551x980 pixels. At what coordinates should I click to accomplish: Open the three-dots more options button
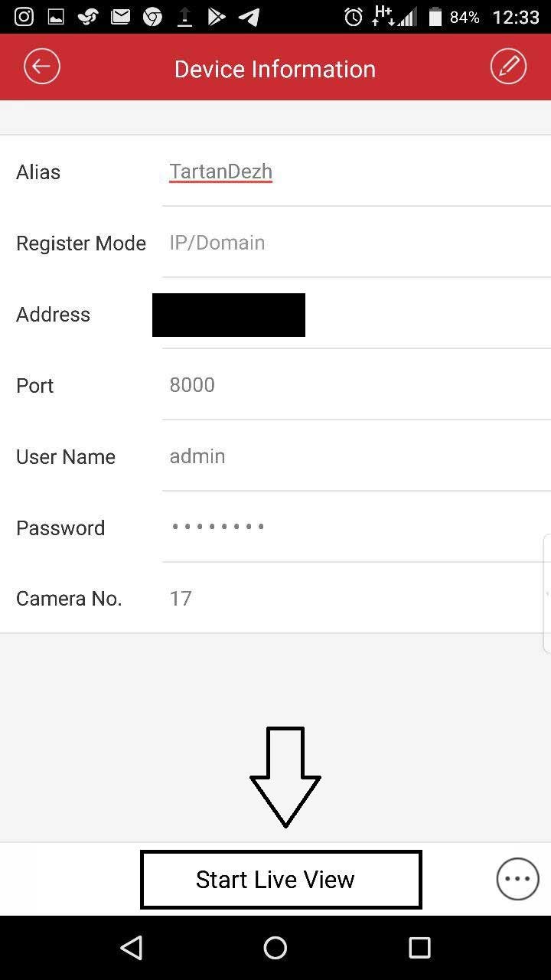(x=517, y=879)
